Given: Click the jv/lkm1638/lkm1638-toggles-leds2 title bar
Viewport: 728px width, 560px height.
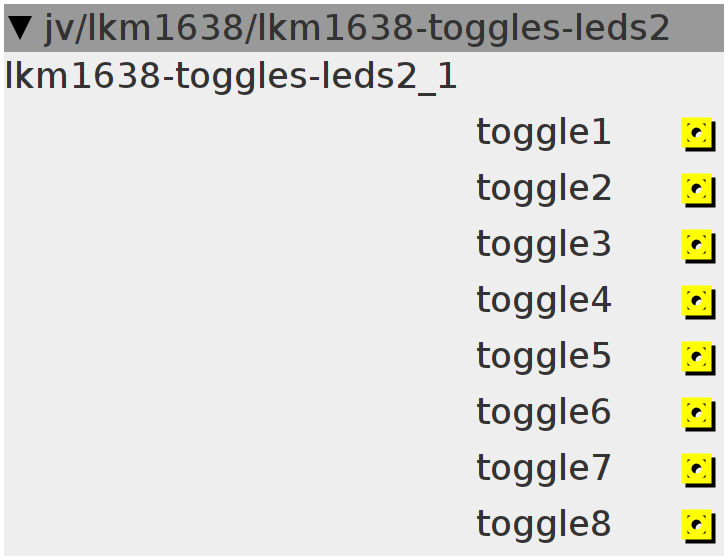Looking at the screenshot, I should point(364,28).
